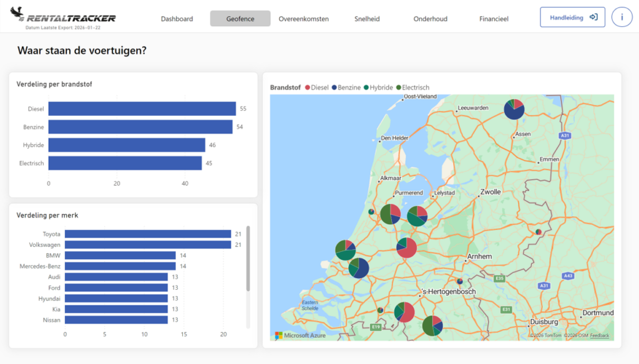Open the Dashboard tab
The image size is (639, 364).
click(177, 19)
